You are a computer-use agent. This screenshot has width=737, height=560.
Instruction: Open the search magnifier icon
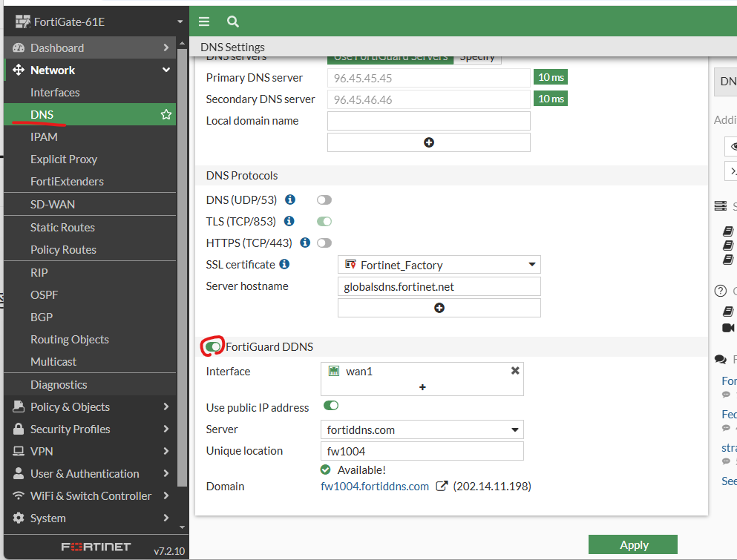point(232,22)
